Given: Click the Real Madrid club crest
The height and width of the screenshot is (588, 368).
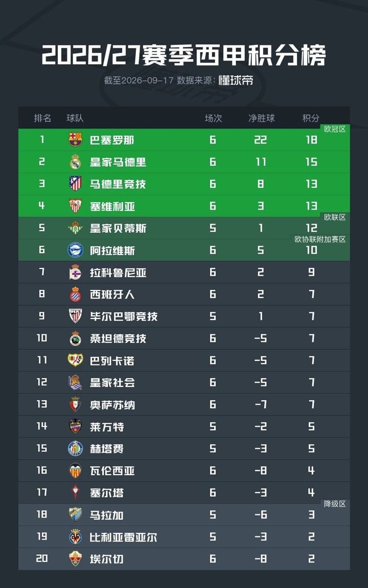Looking at the screenshot, I should pos(76,162).
